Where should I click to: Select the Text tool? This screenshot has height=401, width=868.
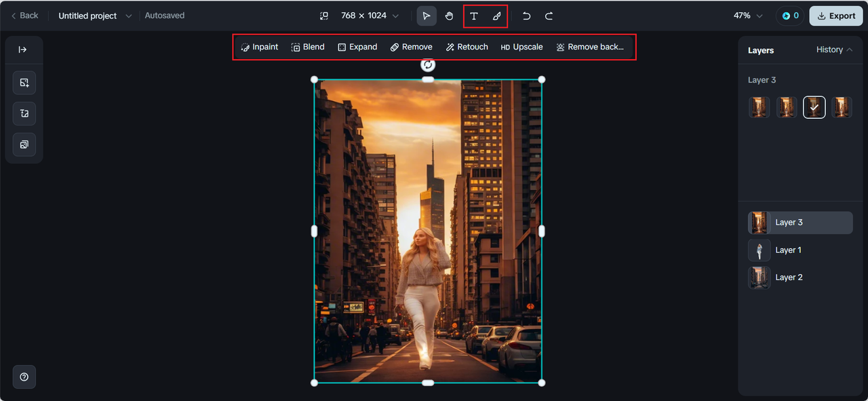[474, 16]
